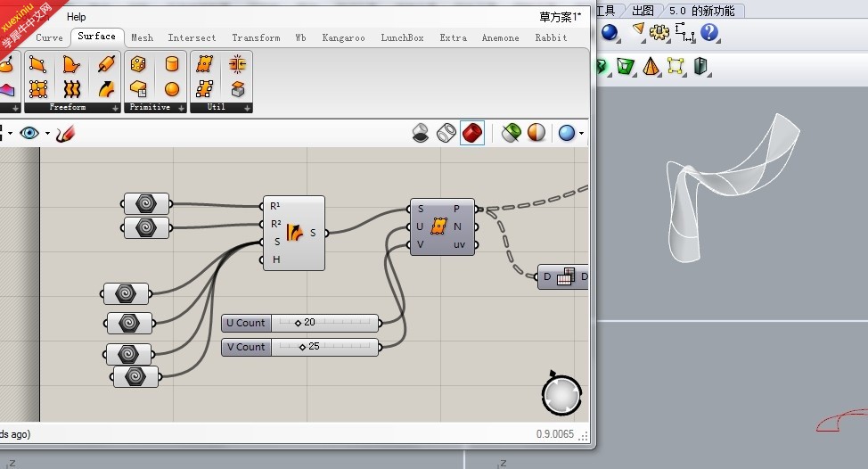This screenshot has width=868, height=469.
Task: Choose Divide Surface icon in Util panel
Action: tap(204, 64)
